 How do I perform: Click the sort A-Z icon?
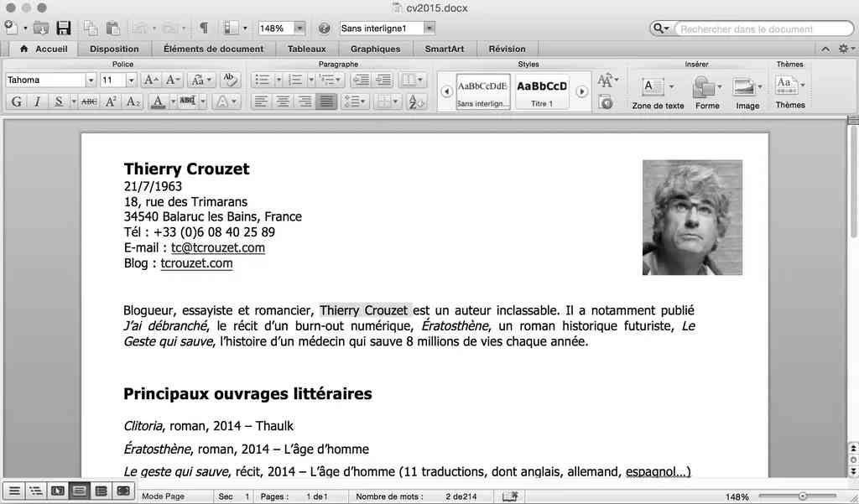416,102
